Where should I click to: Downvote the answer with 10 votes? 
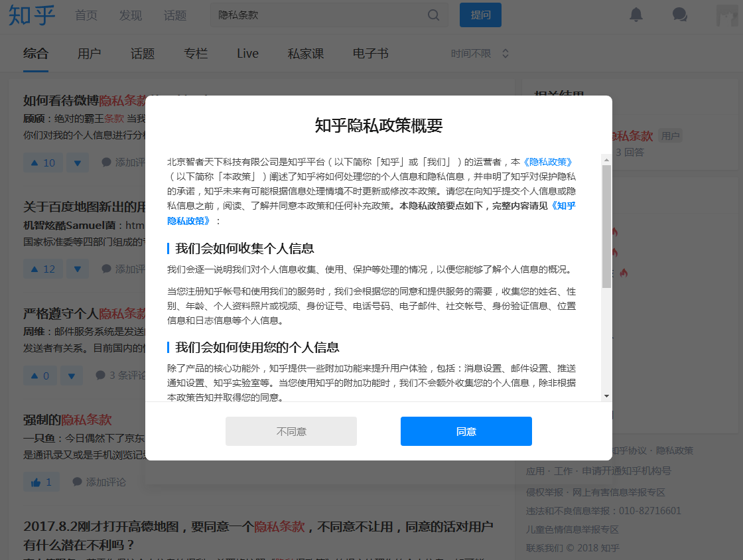77,163
